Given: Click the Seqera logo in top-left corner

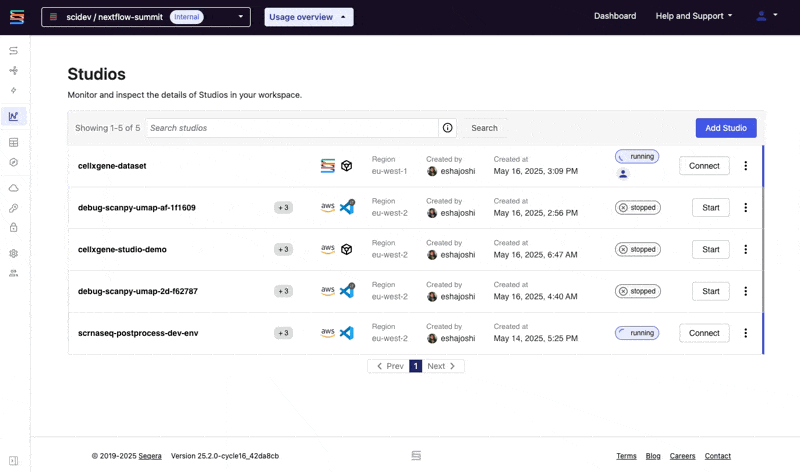Looking at the screenshot, I should click(x=16, y=17).
